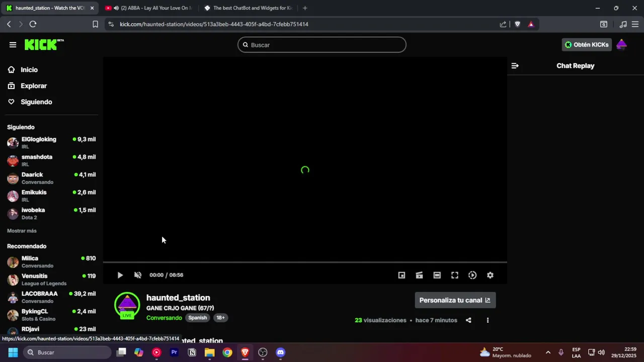Open Emikukis followed channel
Image resolution: width=644 pixels, height=362 pixels.
tap(51, 196)
